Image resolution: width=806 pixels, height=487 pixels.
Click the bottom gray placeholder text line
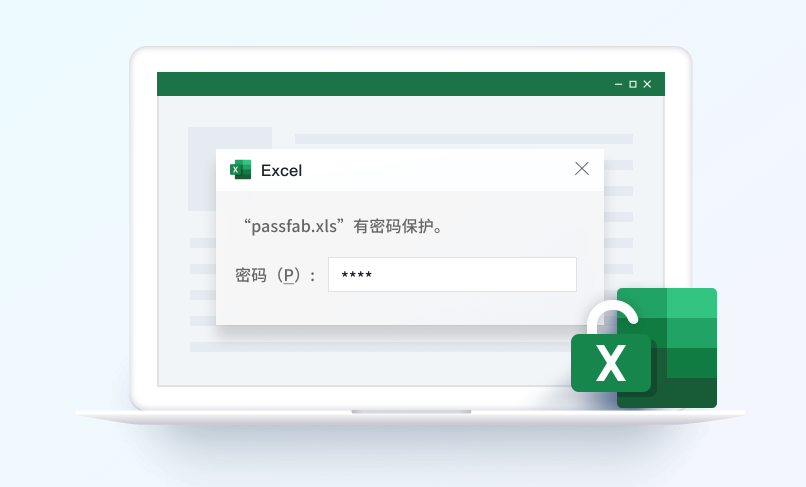[x=382, y=347]
